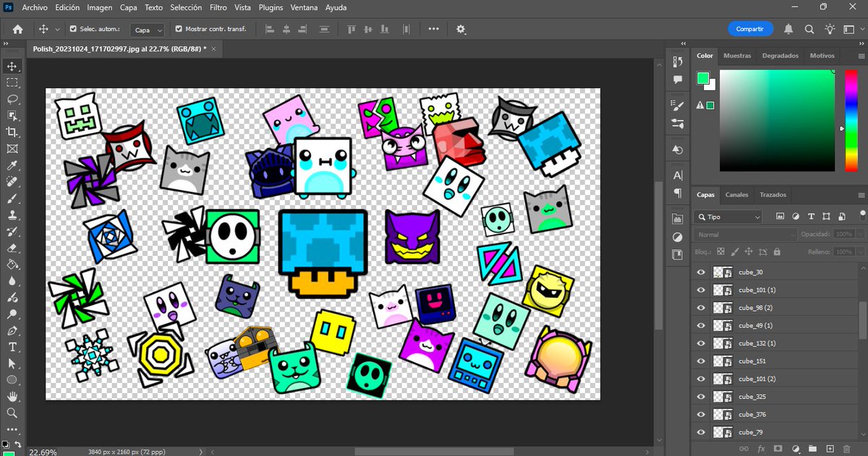The image size is (868, 456).
Task: Select the Paint Bucket tool
Action: 12,264
